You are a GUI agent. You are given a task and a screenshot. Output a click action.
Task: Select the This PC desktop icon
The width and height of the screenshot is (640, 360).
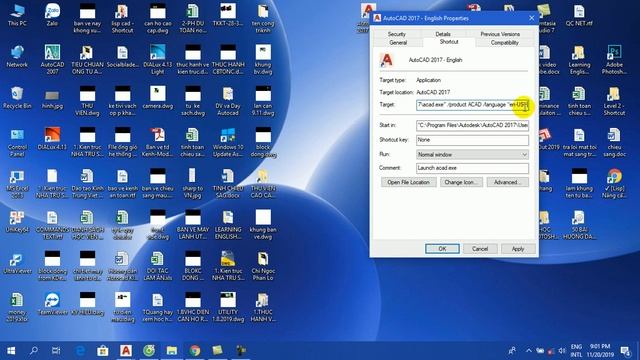17,15
